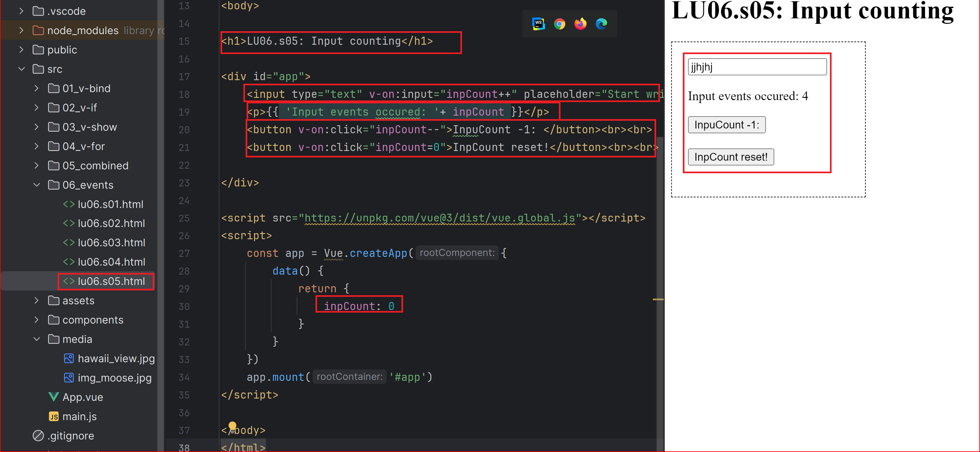
Task: Collapse the src folder chevron
Action: (21, 69)
